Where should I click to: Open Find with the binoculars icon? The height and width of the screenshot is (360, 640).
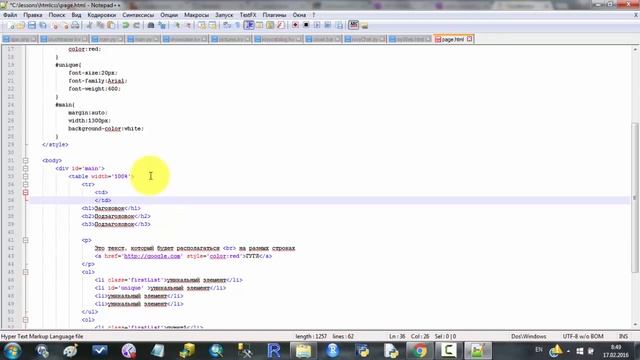[x=151, y=25]
